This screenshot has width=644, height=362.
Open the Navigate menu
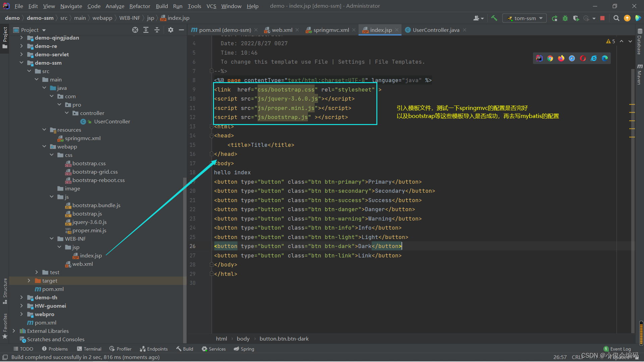(x=71, y=6)
